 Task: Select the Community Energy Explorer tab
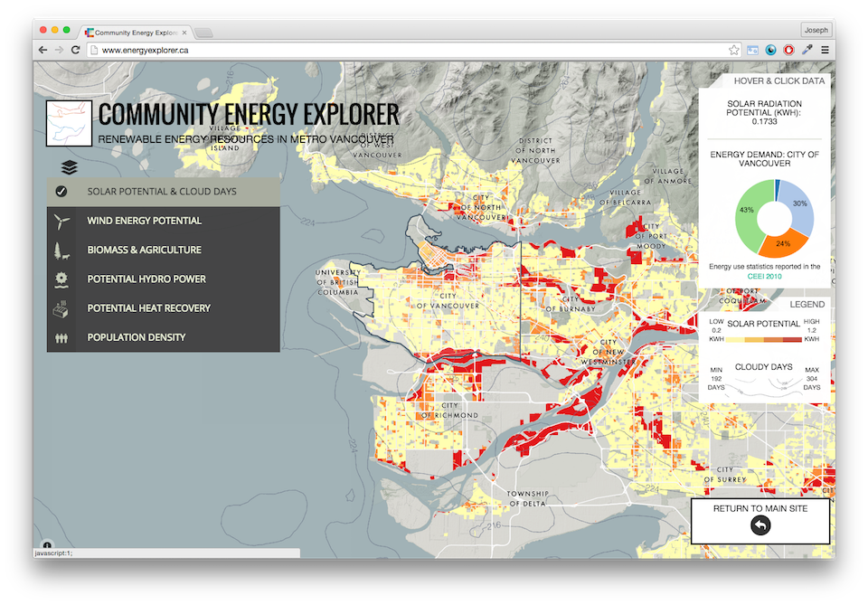pyautogui.click(x=136, y=33)
